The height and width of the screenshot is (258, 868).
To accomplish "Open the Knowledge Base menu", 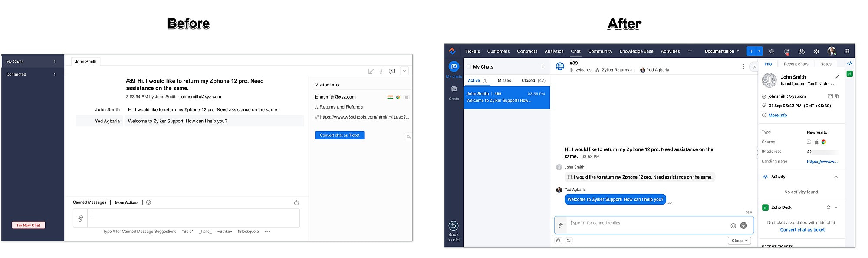I will point(636,51).
